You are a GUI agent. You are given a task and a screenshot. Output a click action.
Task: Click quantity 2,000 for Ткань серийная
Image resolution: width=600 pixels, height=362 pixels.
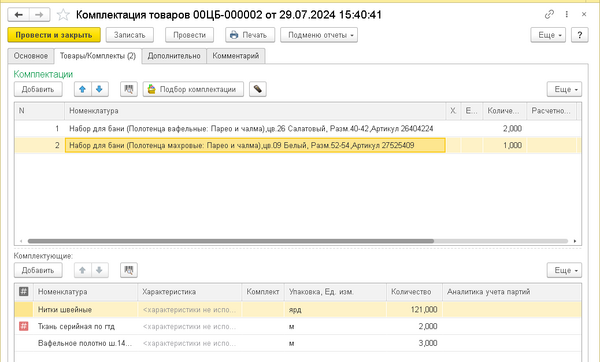click(x=414, y=326)
